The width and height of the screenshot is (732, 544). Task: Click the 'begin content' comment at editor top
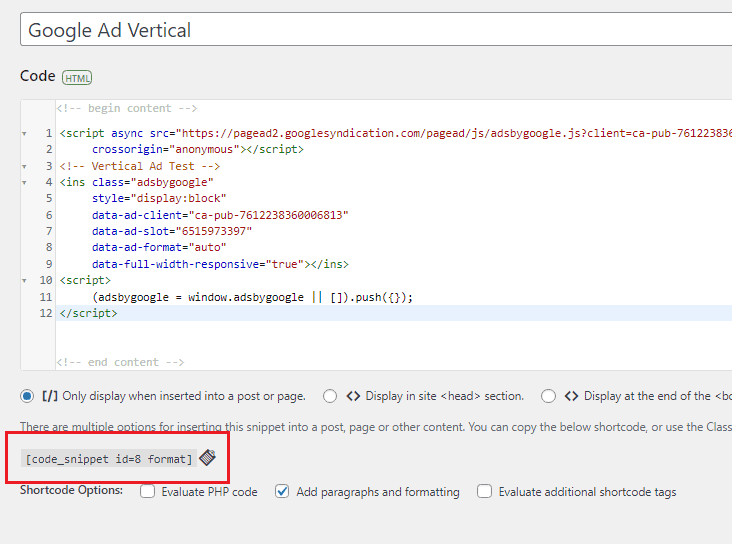click(127, 108)
